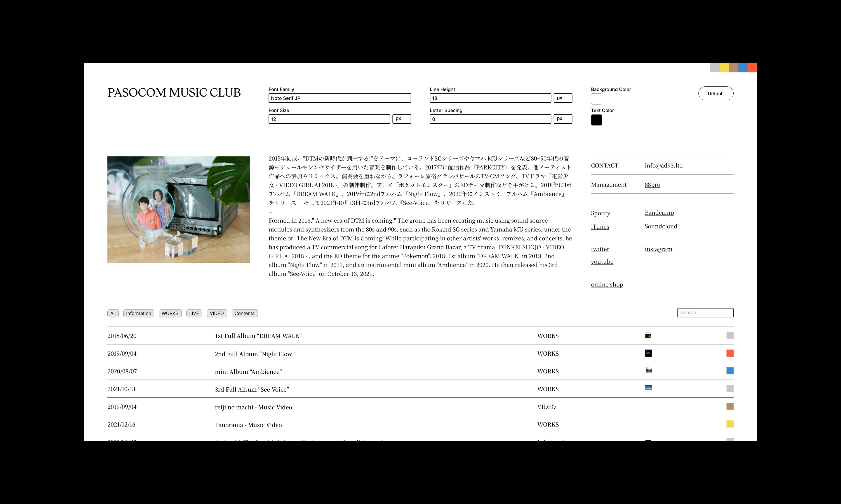The height and width of the screenshot is (504, 841).
Task: Click the Night Flow album cover thumbnail
Action: point(648,353)
